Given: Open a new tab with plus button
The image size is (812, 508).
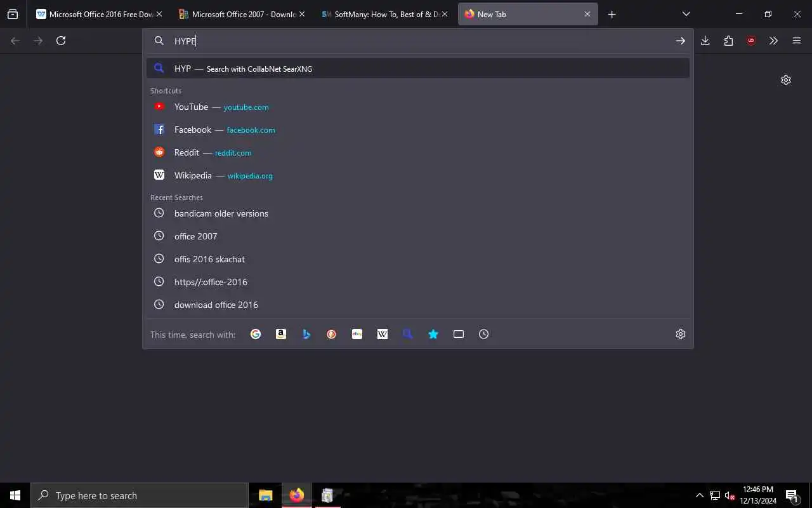Looking at the screenshot, I should coord(612,14).
